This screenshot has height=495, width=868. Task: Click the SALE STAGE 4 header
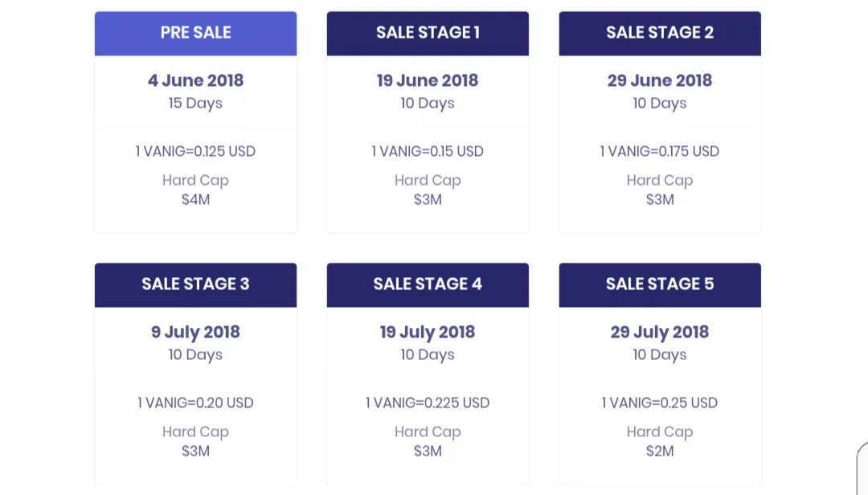[428, 284]
